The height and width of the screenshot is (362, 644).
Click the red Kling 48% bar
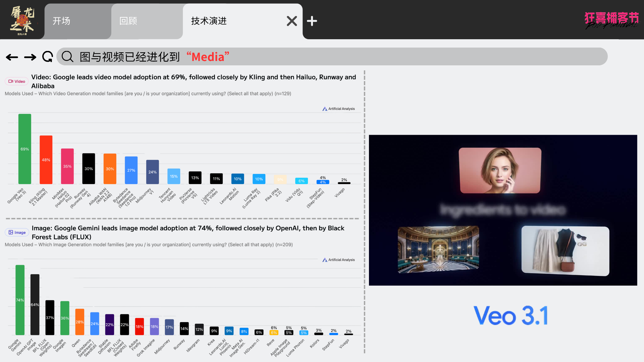click(x=46, y=160)
